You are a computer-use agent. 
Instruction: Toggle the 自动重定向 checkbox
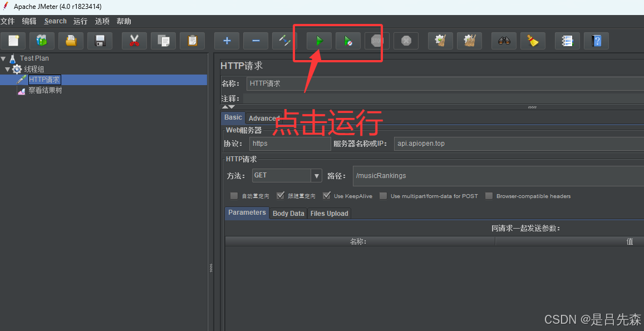coord(234,196)
